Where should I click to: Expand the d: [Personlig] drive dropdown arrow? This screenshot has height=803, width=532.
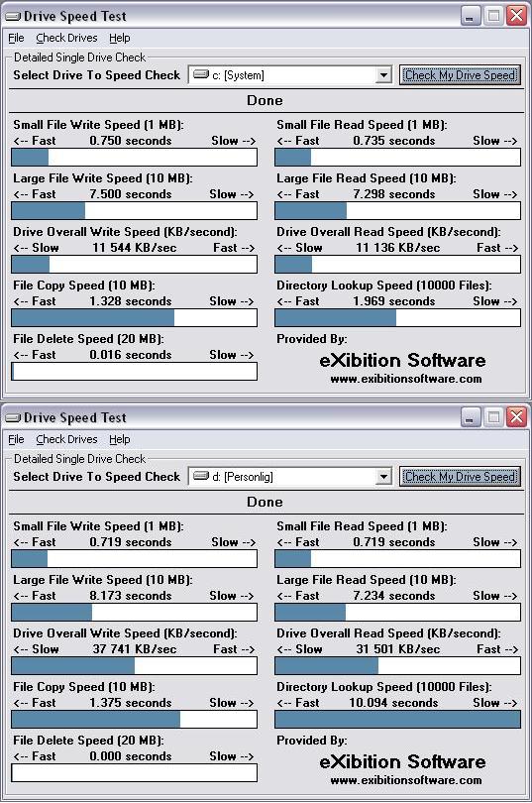[382, 477]
